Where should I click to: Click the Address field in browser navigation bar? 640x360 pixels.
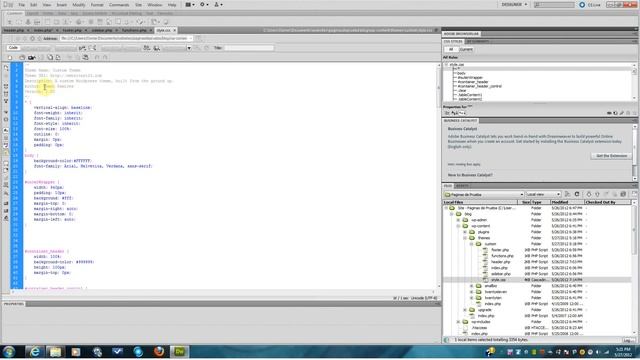[127, 38]
